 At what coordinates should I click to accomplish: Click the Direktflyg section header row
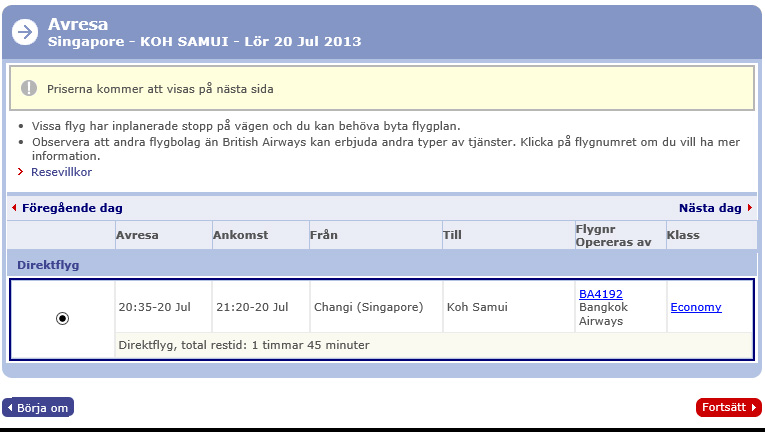point(380,265)
